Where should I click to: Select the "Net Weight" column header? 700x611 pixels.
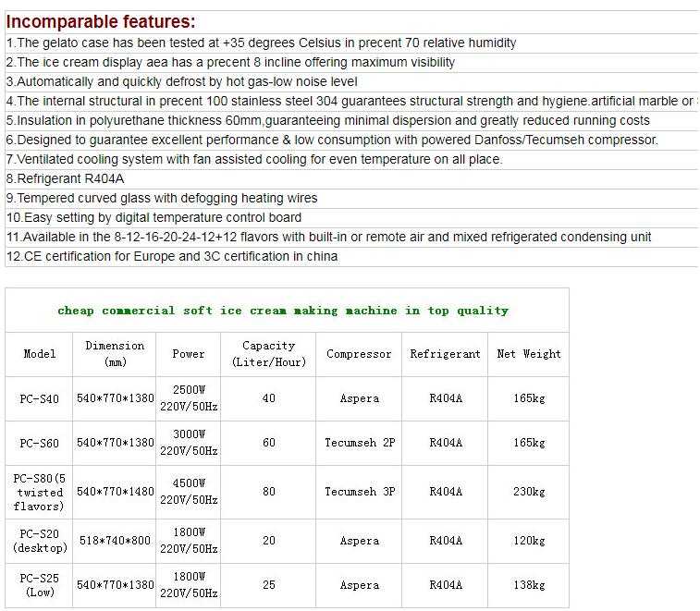point(529,354)
